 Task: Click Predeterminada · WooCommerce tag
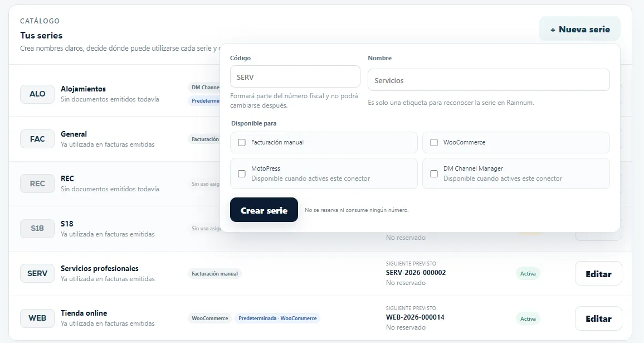[277, 318]
